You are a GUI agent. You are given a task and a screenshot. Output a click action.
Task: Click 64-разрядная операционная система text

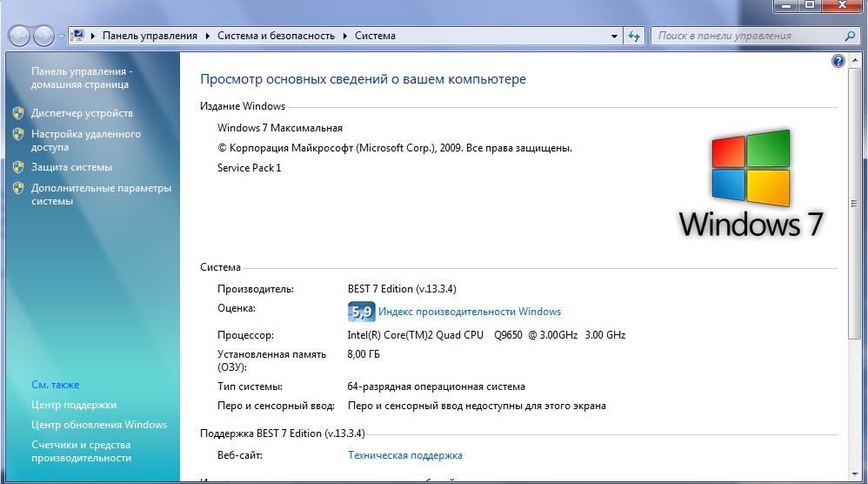(437, 387)
